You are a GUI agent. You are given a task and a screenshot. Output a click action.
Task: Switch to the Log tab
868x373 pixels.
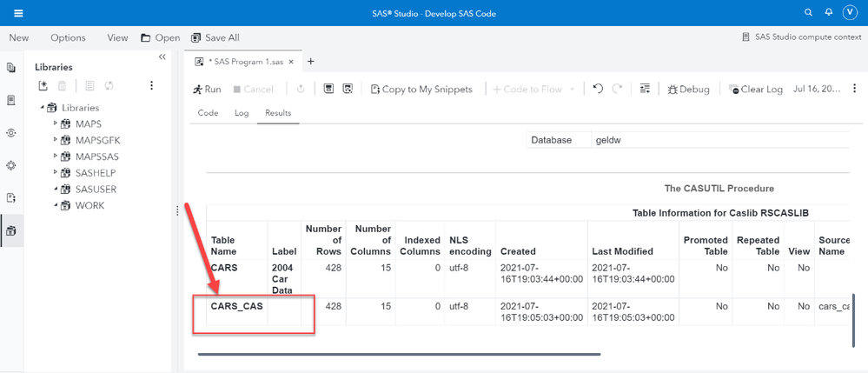pyautogui.click(x=242, y=113)
